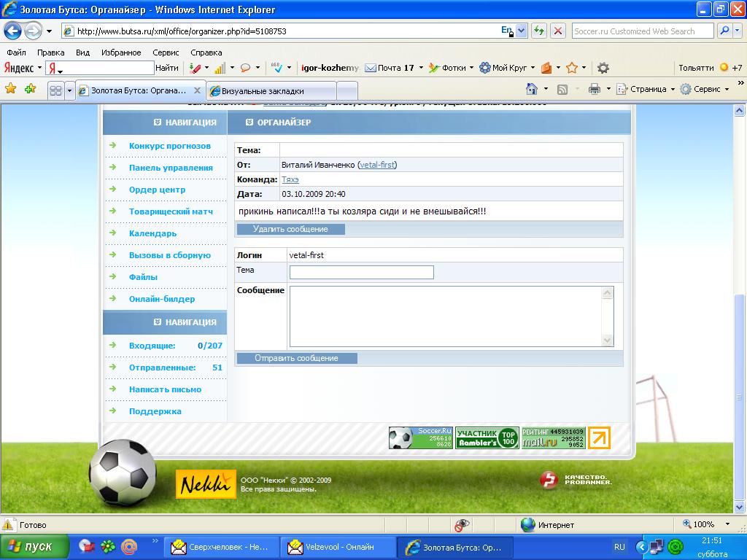Screen dimensions: 747x560
Task: Open the Избранное menu
Action: [x=121, y=52]
